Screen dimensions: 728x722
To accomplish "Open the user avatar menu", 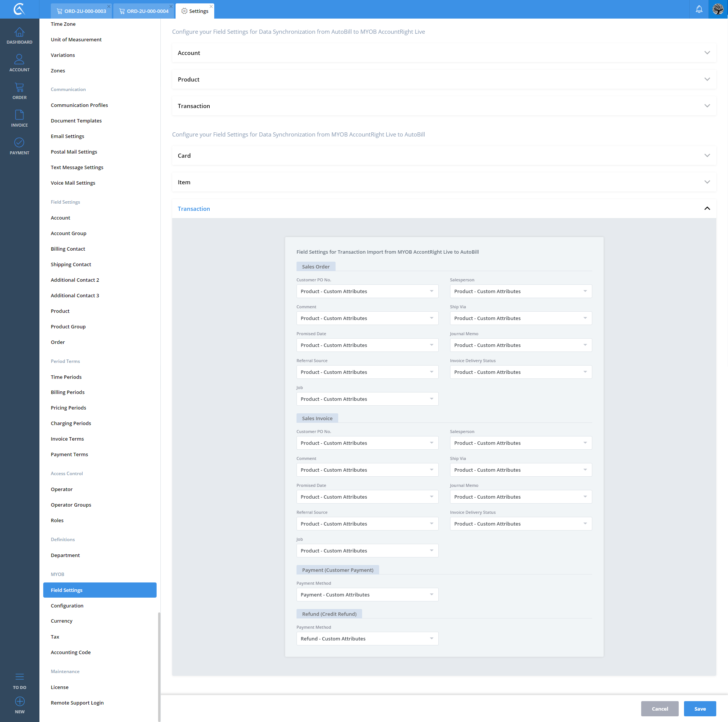I will pos(718,9).
